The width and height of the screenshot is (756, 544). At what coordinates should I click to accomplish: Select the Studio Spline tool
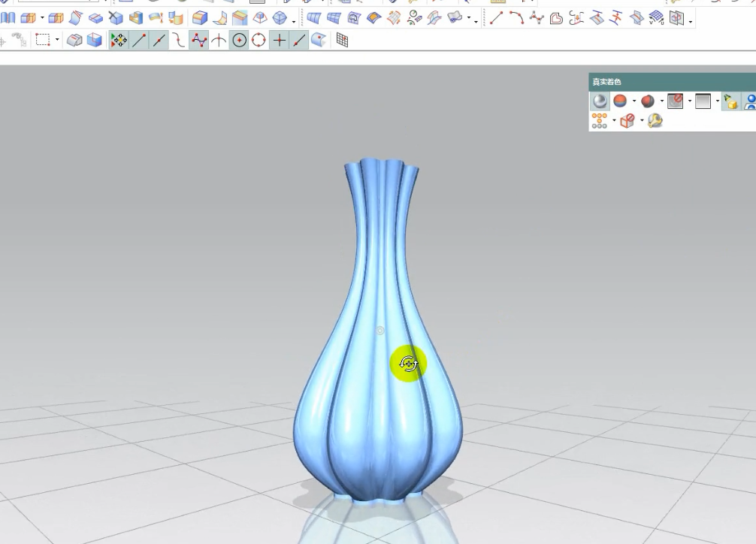point(536,18)
